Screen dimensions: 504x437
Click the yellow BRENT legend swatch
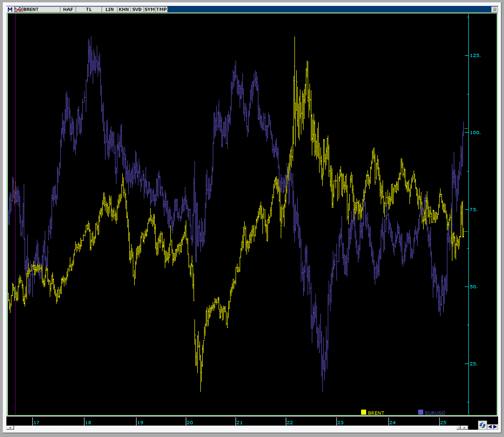coord(363,412)
